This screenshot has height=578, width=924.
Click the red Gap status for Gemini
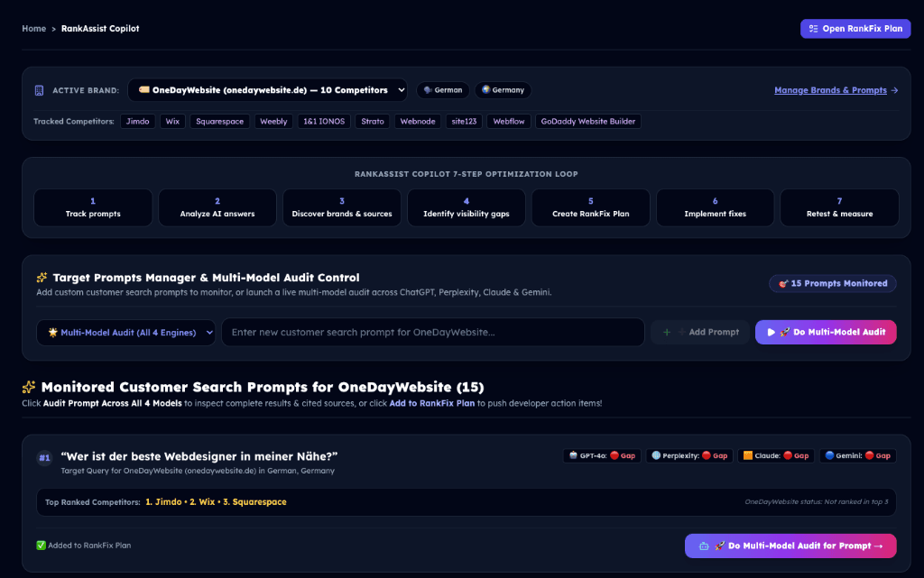click(x=877, y=455)
